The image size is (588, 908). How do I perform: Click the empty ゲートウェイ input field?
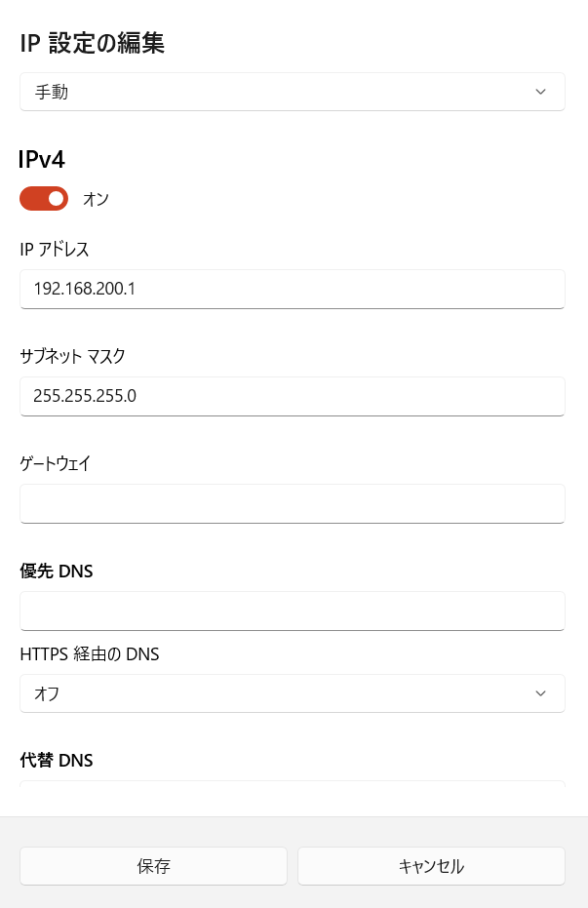(293, 503)
